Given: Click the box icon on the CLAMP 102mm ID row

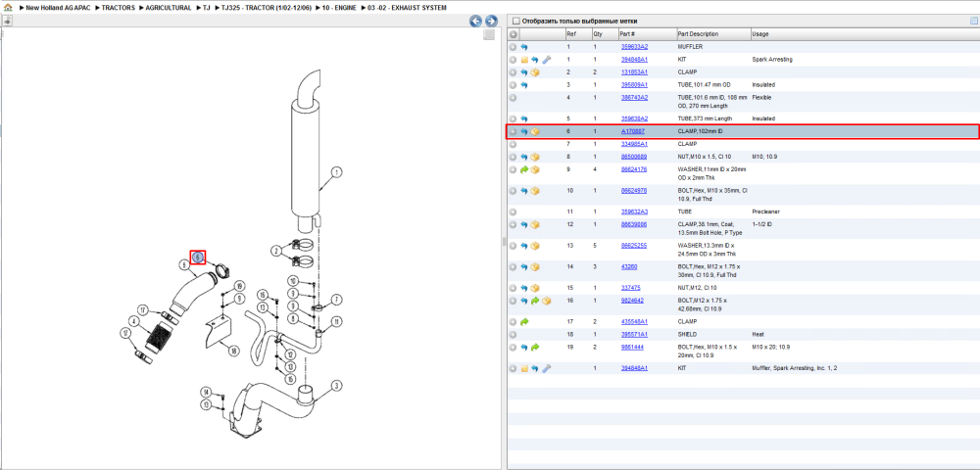Looking at the screenshot, I should click(x=535, y=132).
